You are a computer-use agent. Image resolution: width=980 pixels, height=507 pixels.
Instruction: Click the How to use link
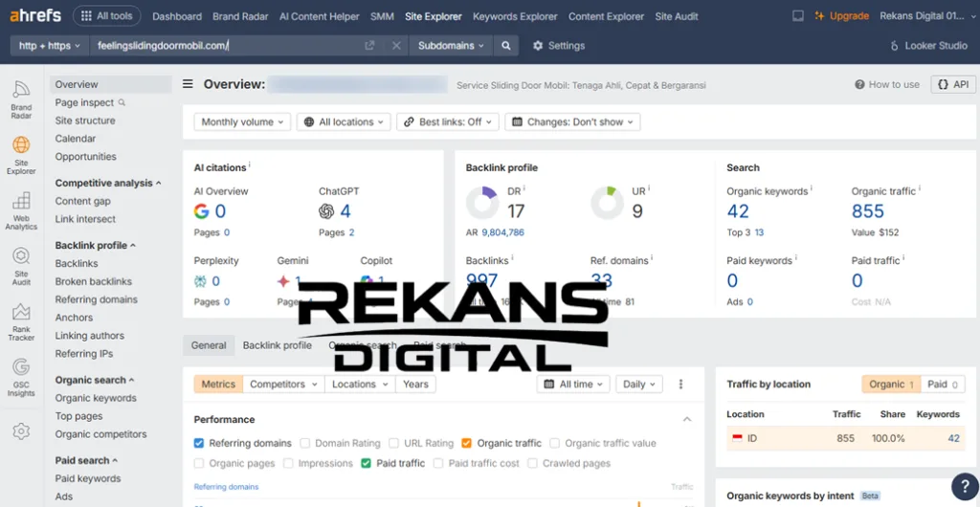pyautogui.click(x=887, y=84)
